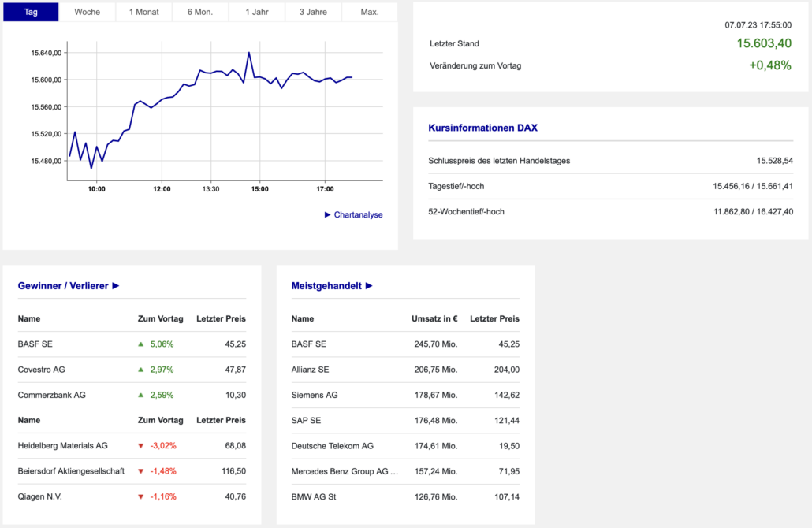Switch chart to 1 Monat range
Image resolution: width=812 pixels, height=528 pixels.
tap(143, 12)
